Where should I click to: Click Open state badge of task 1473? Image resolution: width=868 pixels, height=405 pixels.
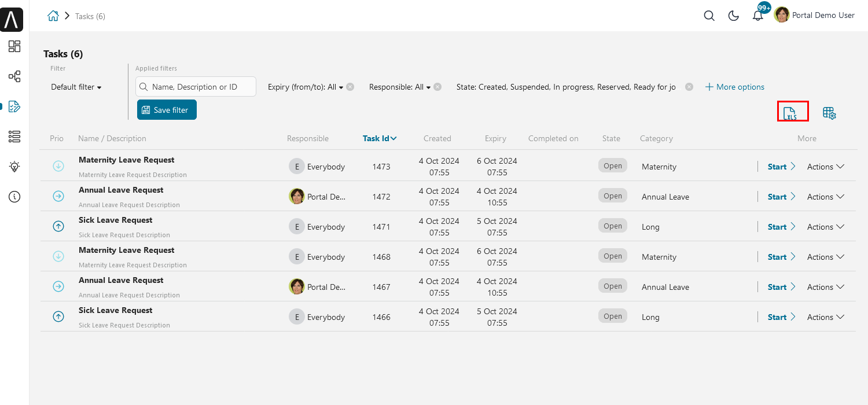point(612,166)
